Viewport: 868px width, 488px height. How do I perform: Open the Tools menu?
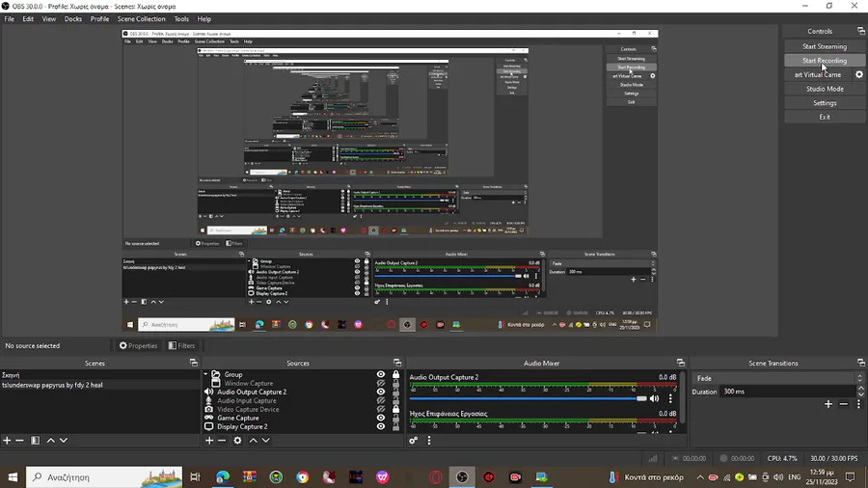181,19
